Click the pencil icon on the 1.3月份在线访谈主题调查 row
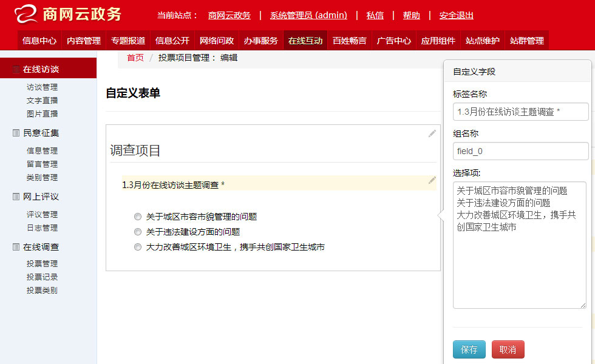595x364 pixels. click(x=432, y=180)
